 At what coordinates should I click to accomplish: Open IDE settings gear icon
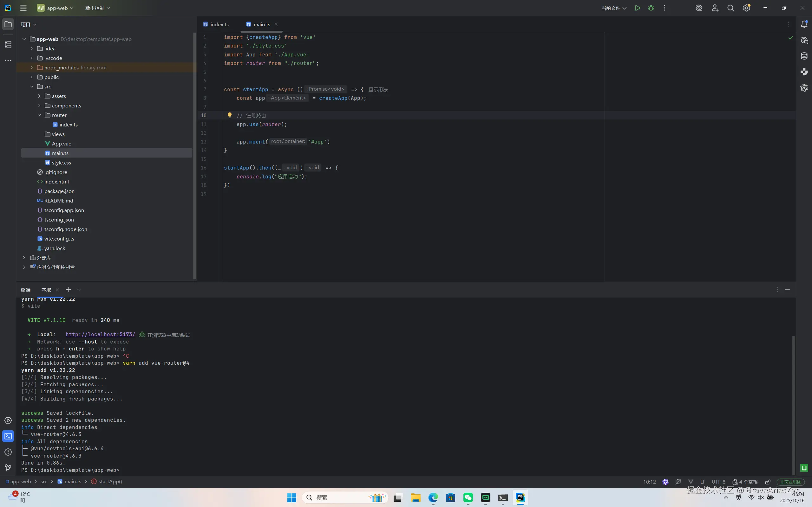(x=746, y=8)
